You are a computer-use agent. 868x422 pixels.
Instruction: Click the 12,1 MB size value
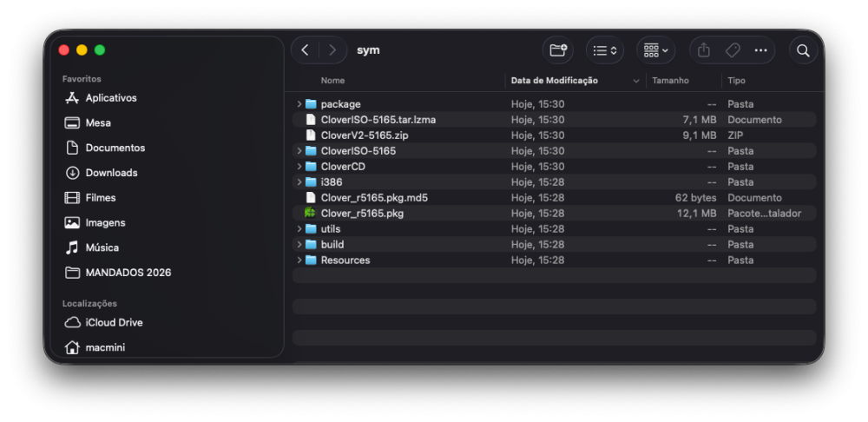point(696,214)
